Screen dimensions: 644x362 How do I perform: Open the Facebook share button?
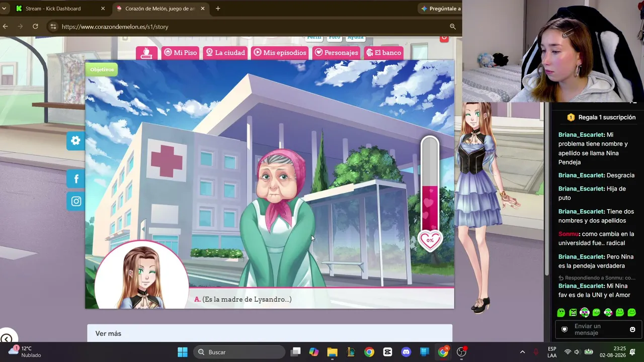(x=76, y=178)
